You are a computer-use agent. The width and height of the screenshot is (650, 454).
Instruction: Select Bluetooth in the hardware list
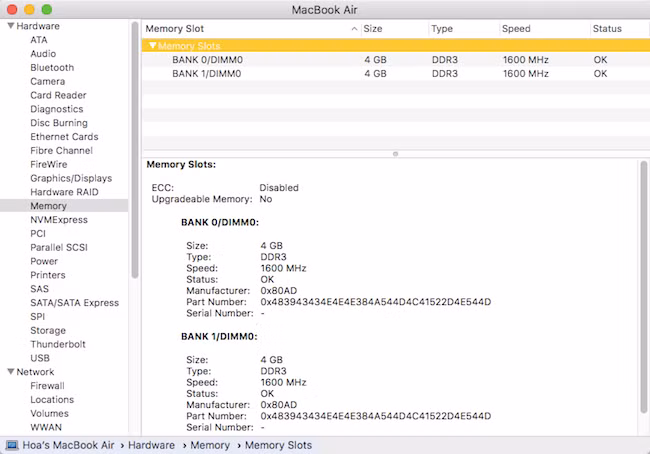pyautogui.click(x=52, y=68)
